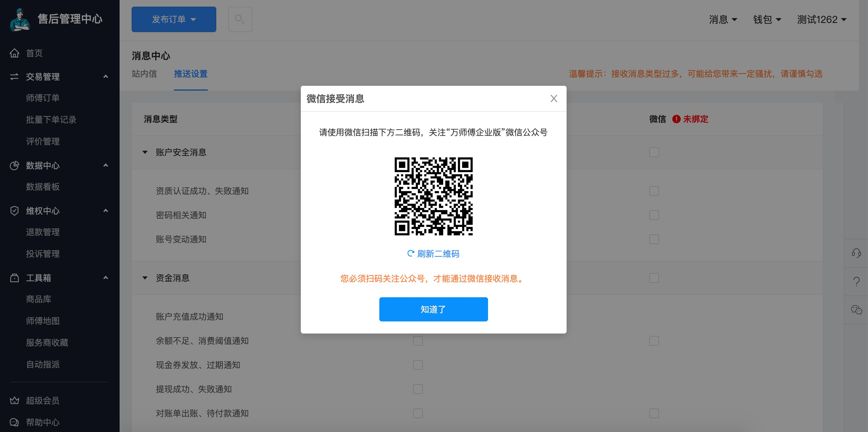Click the 帮助中心 chat icon
Viewport: 868px width, 432px height.
14,422
